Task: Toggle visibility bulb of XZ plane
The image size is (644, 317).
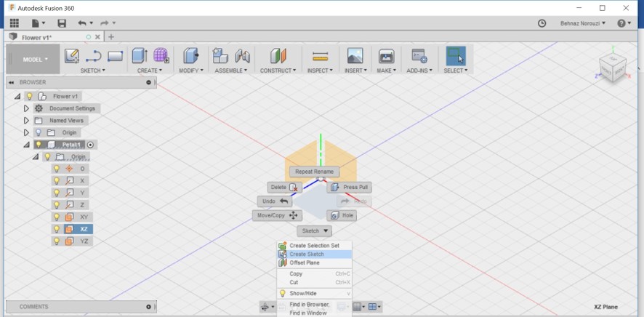Action: (x=57, y=229)
